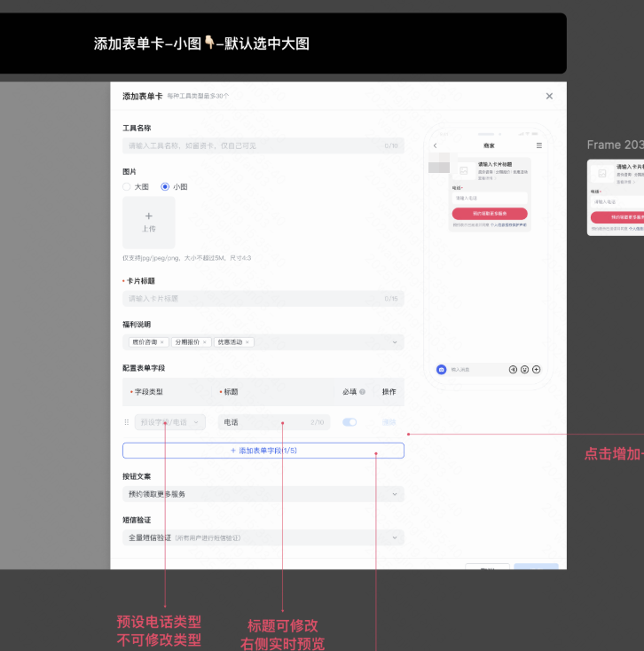
Task: Grab the drag handle of the 电话 field row
Action: pos(127,422)
